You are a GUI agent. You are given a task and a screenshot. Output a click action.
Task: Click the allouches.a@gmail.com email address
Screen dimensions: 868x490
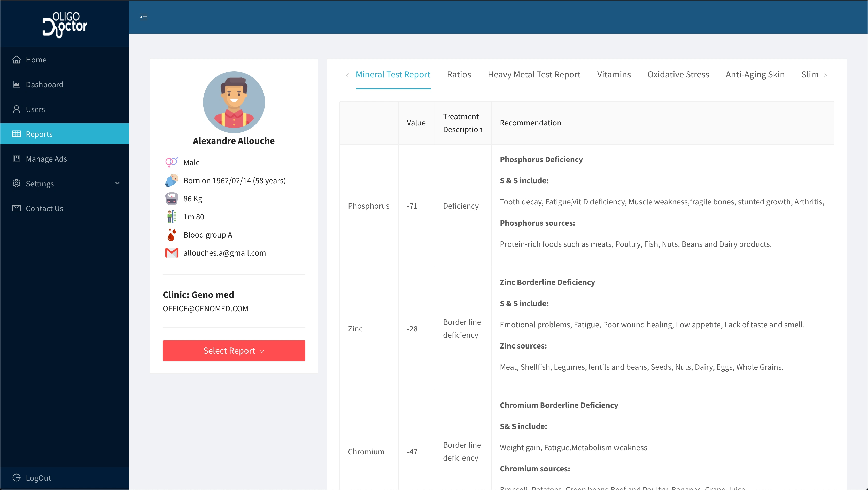click(x=224, y=252)
